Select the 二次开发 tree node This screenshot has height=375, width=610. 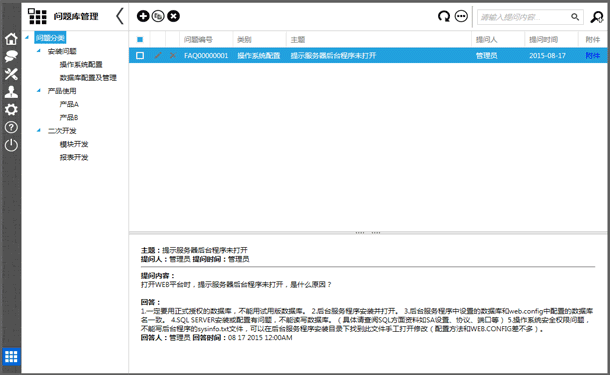pos(62,131)
